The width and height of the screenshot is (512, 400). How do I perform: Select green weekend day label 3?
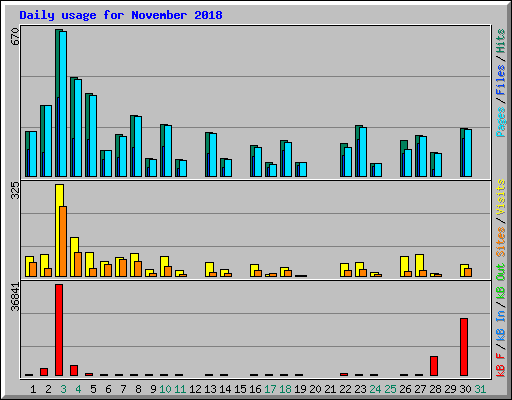pyautogui.click(x=63, y=389)
